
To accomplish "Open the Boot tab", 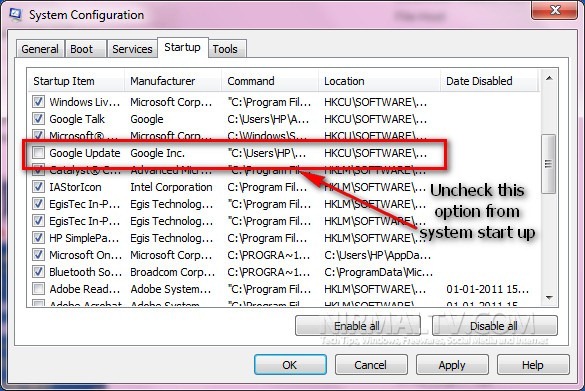I will point(81,49).
